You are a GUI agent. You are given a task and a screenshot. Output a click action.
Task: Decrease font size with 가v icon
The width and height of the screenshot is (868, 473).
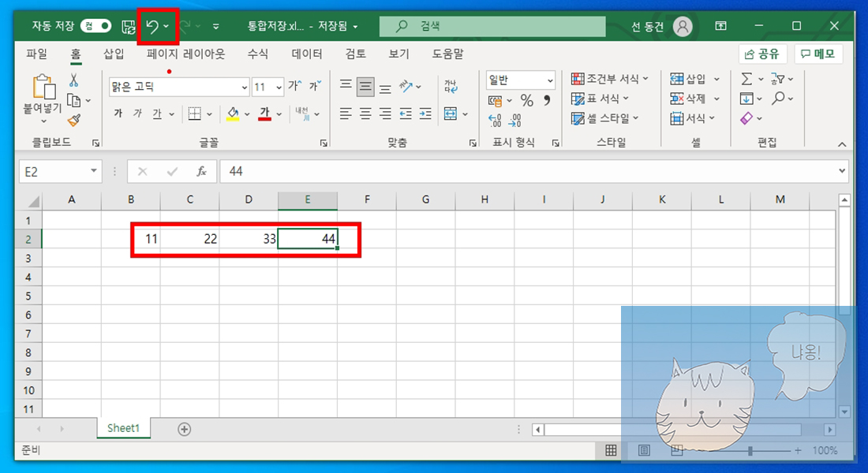pos(316,85)
